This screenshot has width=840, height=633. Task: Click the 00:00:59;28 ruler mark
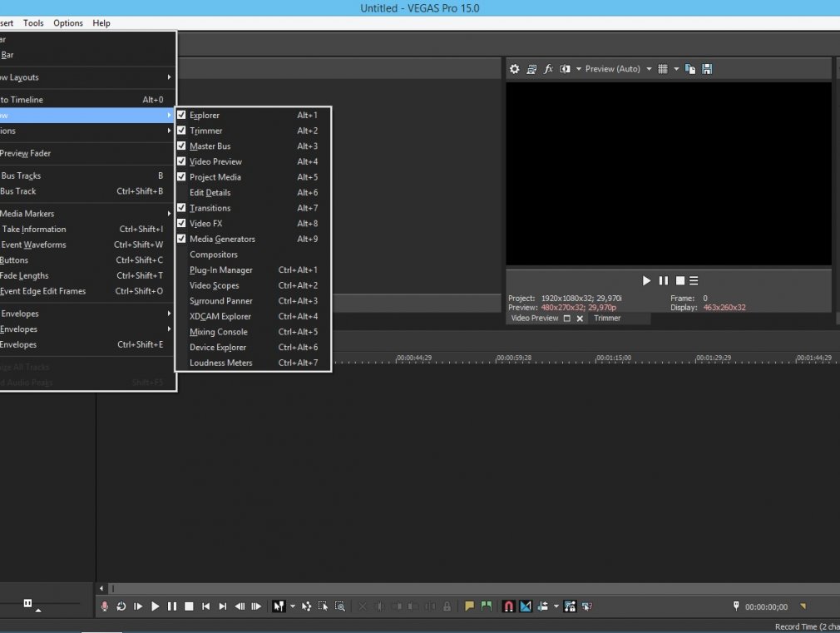click(514, 358)
